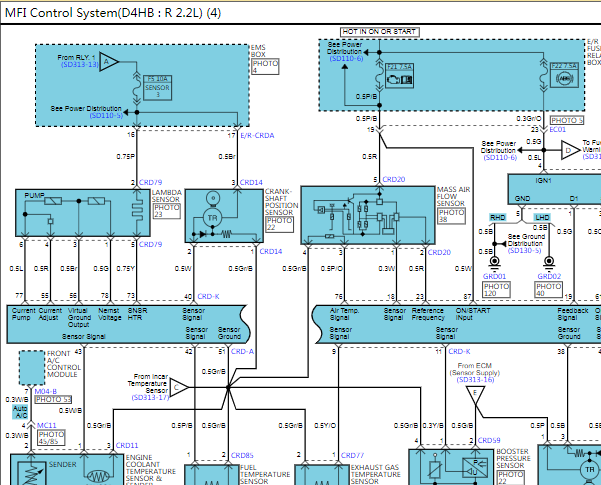Open PHOTO 53 near M04-B
601x485 pixels.
tap(54, 400)
